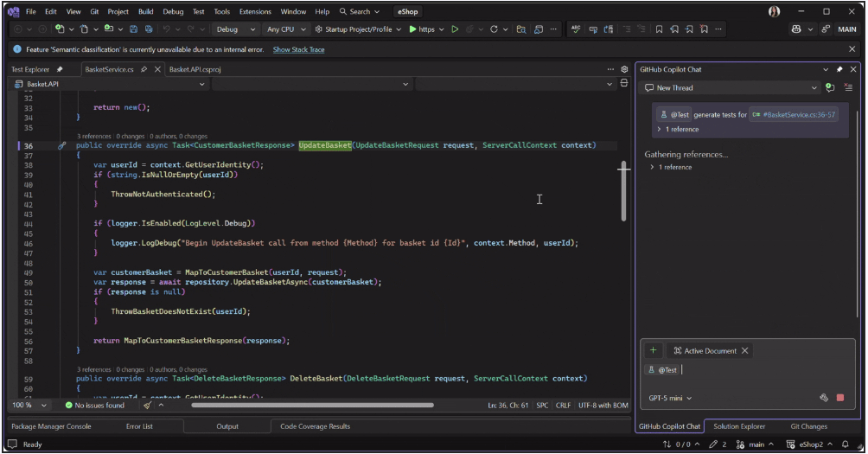Open the Extensions menu
The width and height of the screenshot is (868, 454).
pyautogui.click(x=255, y=11)
